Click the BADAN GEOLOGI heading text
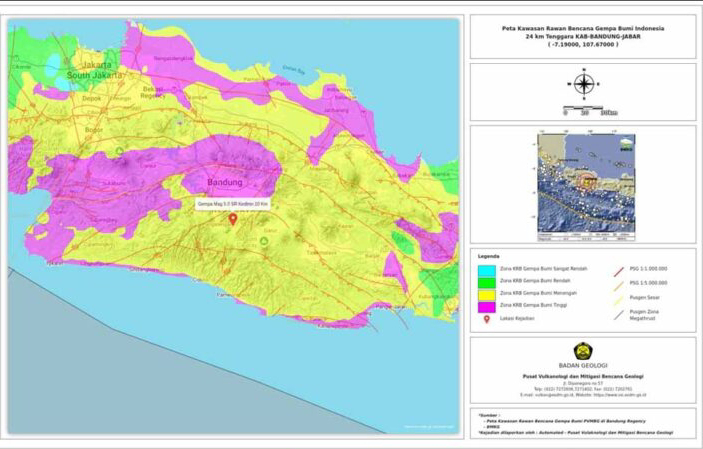703x449 pixels. pos(583,366)
